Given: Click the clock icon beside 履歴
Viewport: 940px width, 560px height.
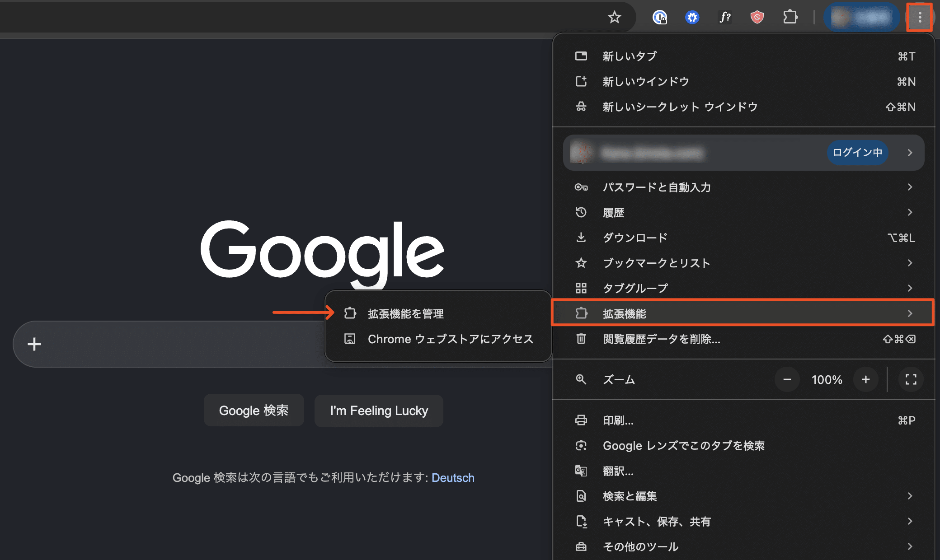Looking at the screenshot, I should [x=581, y=212].
